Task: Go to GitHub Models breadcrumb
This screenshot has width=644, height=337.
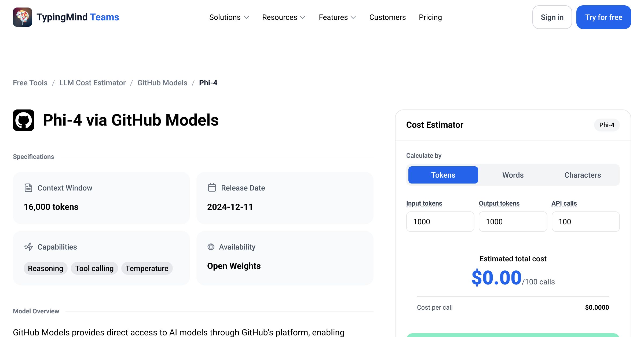Action: 162,83
